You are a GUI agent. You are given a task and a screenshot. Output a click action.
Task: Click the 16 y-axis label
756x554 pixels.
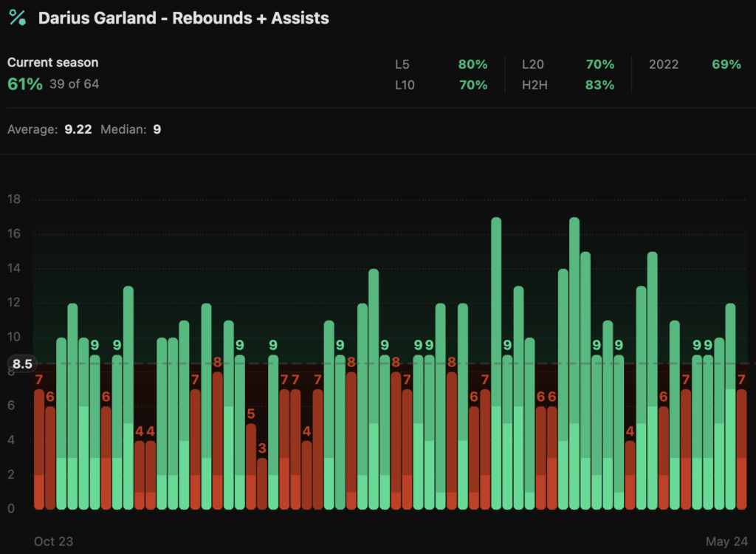point(14,233)
